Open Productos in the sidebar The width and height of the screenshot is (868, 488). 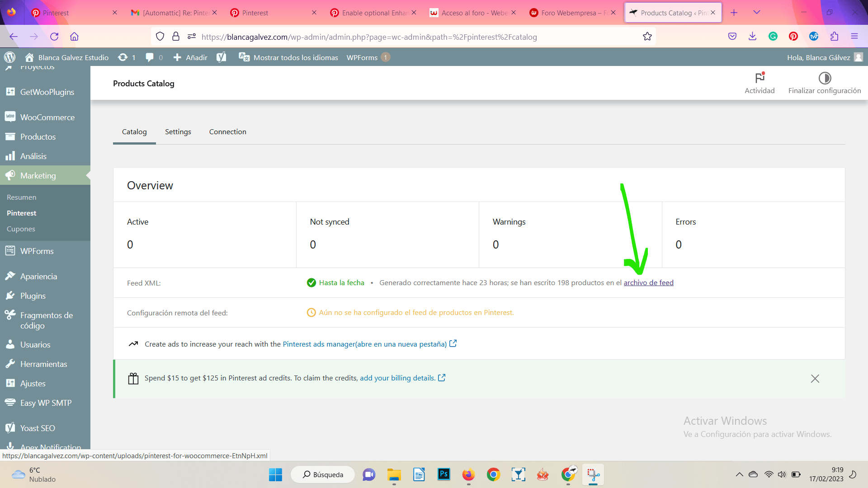[x=45, y=137]
